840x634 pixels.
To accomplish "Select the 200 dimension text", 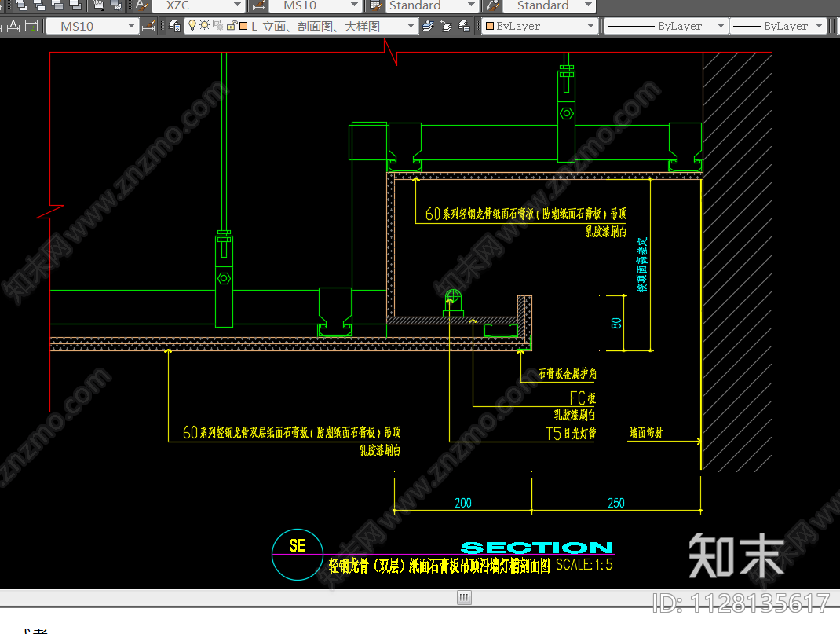I will tap(463, 503).
